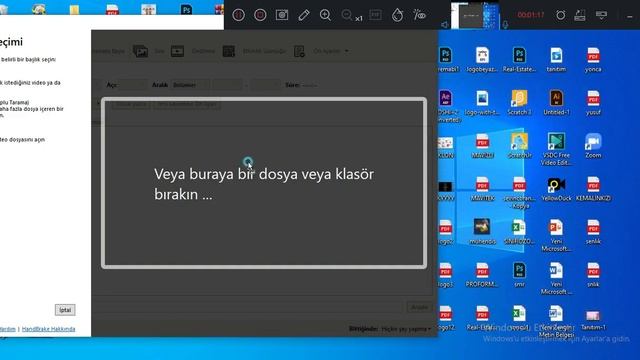Select PROFORM PDF on desktop

coord(482,275)
